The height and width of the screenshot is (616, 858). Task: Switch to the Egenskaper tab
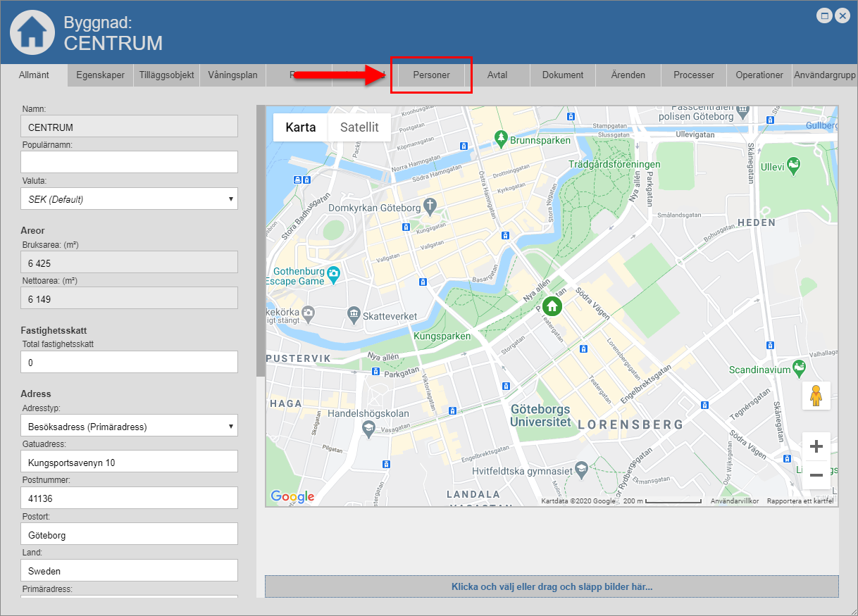point(100,75)
